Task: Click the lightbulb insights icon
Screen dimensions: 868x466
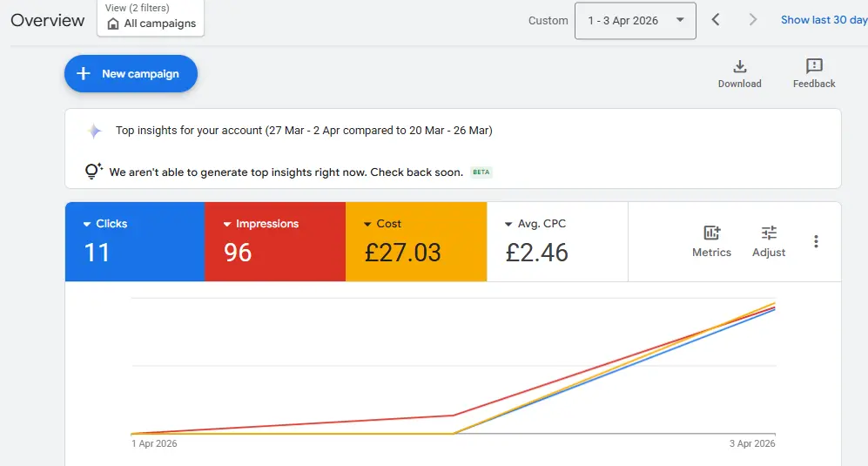Action: [x=93, y=171]
